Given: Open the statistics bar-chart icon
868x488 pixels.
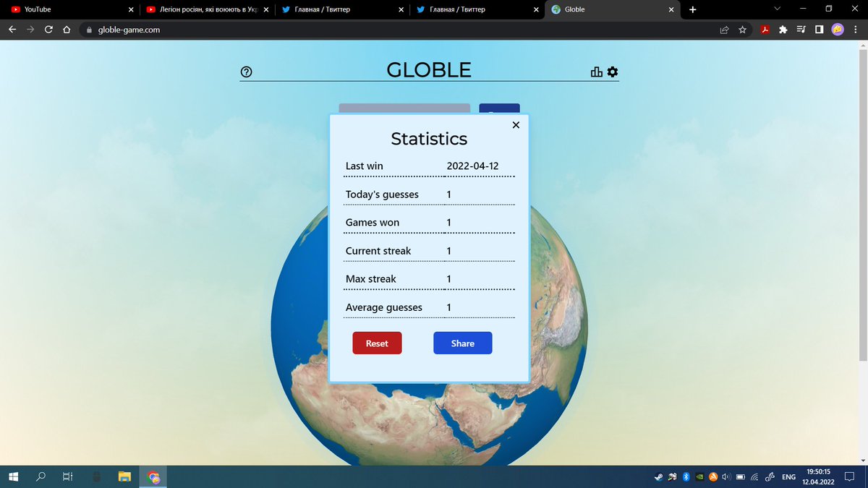Looking at the screenshot, I should [597, 72].
